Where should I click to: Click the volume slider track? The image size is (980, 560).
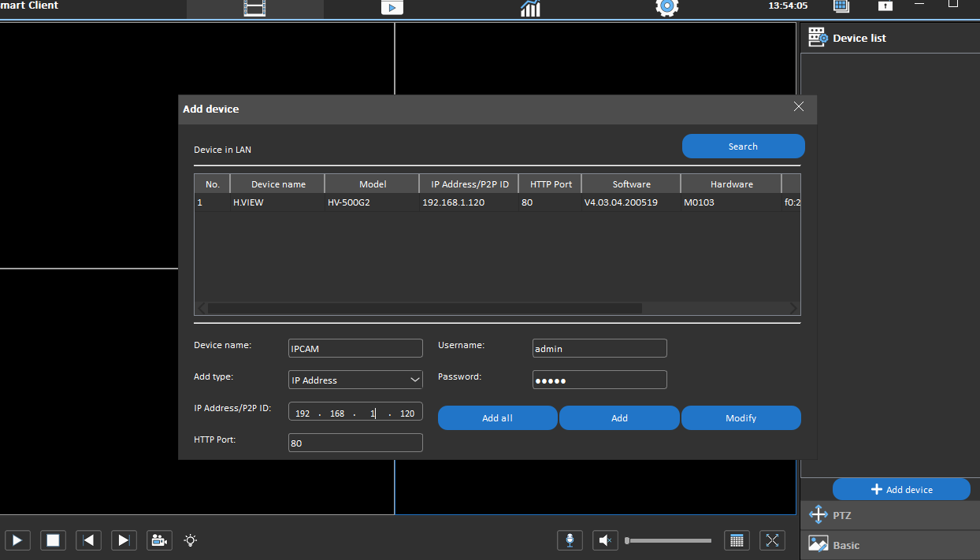(670, 541)
